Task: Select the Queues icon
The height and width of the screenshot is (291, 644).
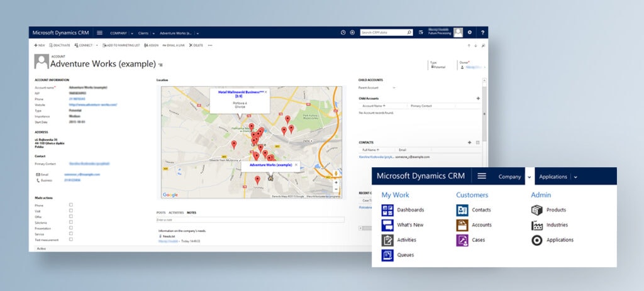Action: pos(387,255)
